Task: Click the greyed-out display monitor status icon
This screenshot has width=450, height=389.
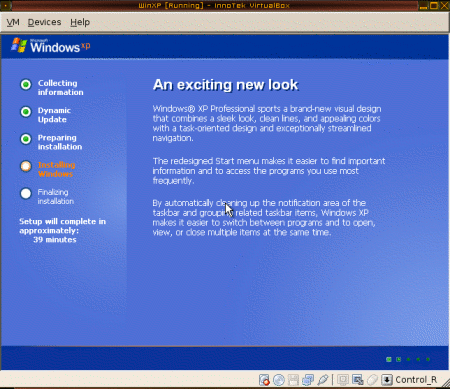Action: [343, 380]
